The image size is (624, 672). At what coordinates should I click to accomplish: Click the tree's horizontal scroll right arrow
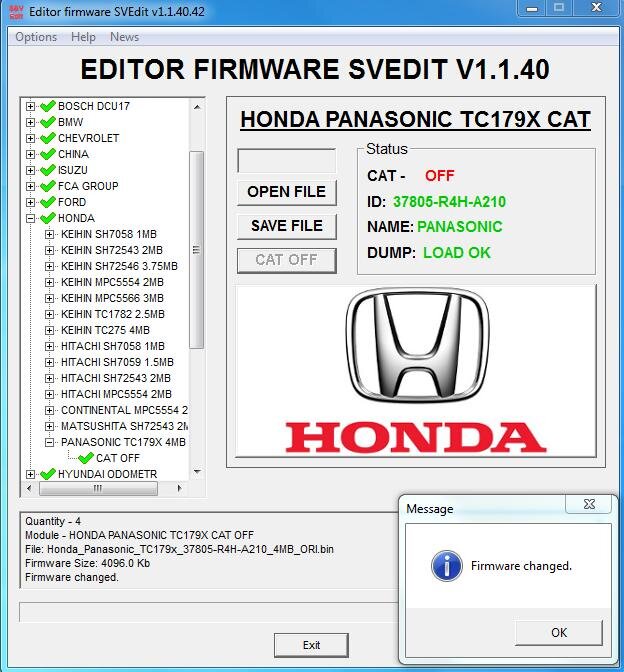[179, 488]
